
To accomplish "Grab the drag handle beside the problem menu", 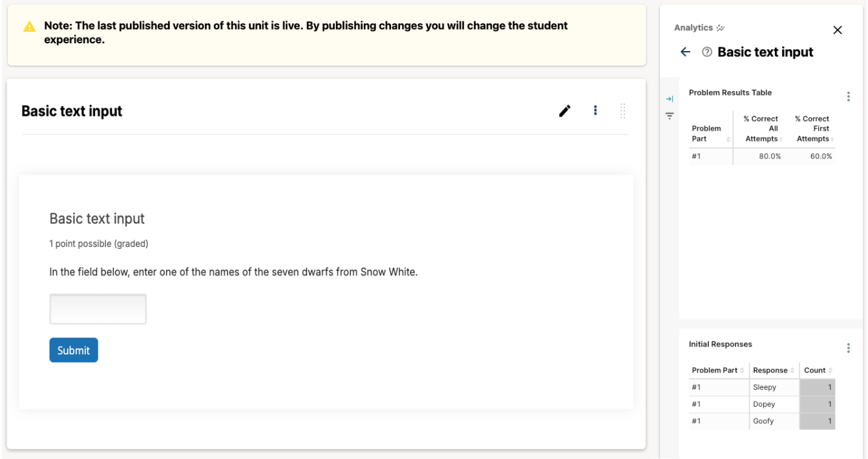I will click(622, 111).
